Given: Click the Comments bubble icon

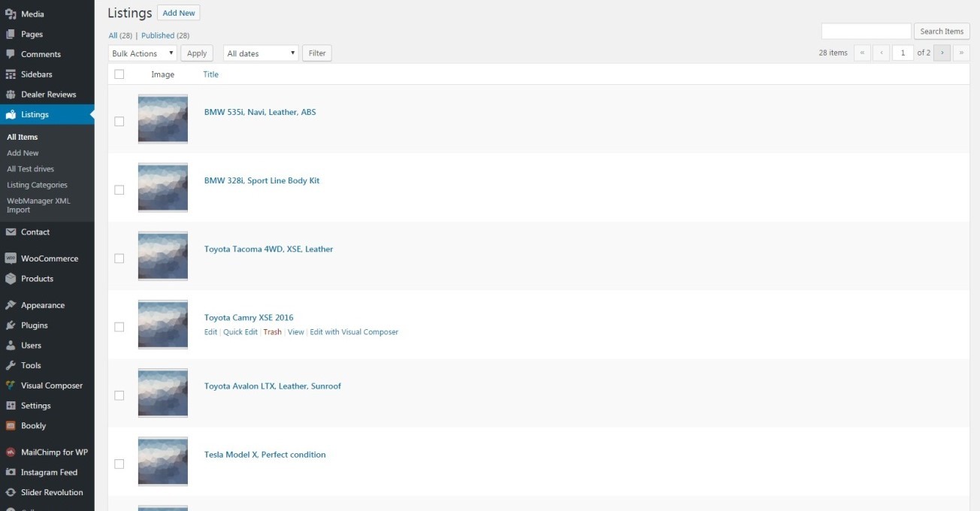Looking at the screenshot, I should (11, 54).
